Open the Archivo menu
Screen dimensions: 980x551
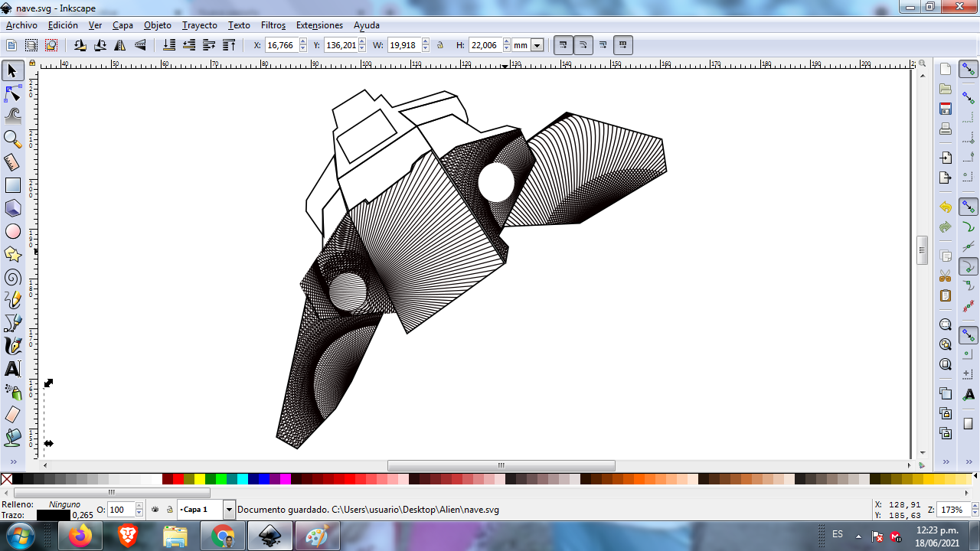(21, 25)
